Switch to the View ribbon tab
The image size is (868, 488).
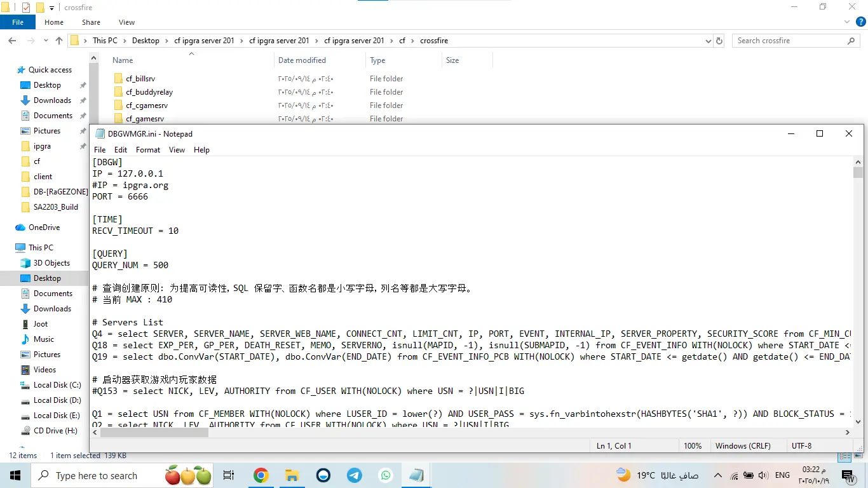[127, 22]
